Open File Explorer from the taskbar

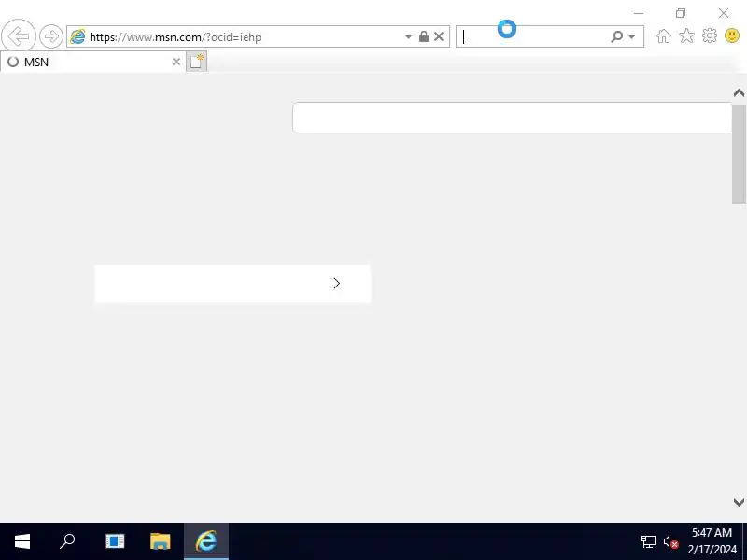[160, 541]
